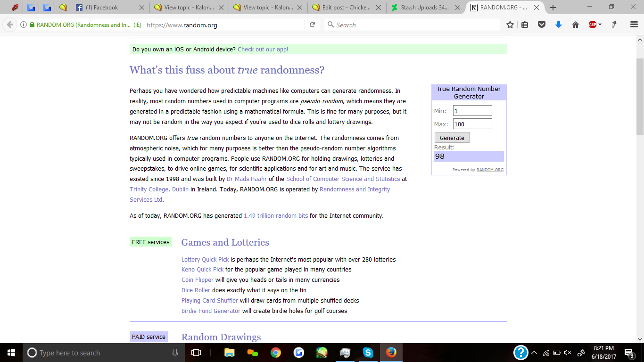This screenshot has height=362, width=644.
Task: Open a new tab with plus button
Action: (x=553, y=8)
